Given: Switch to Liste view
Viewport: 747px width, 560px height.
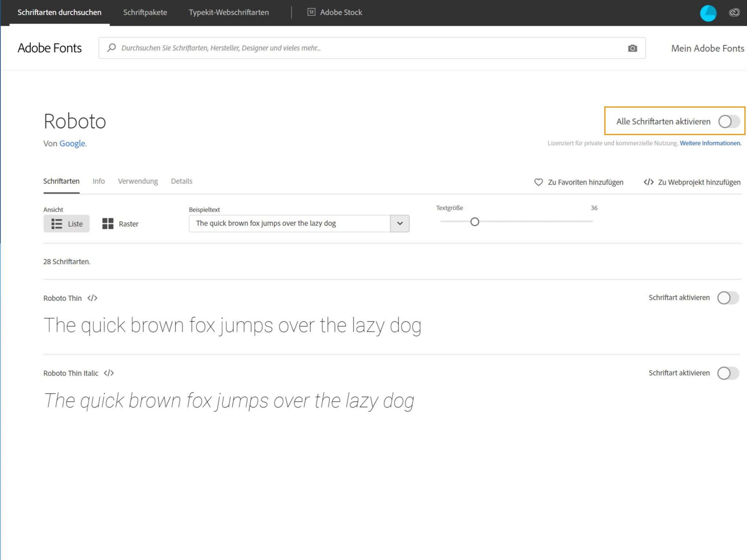Looking at the screenshot, I should tap(67, 224).
